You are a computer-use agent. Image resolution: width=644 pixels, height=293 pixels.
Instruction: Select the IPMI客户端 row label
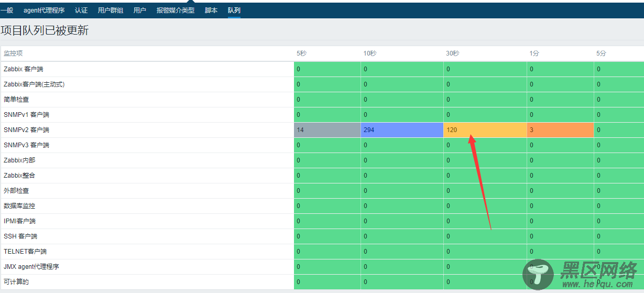tap(19, 221)
